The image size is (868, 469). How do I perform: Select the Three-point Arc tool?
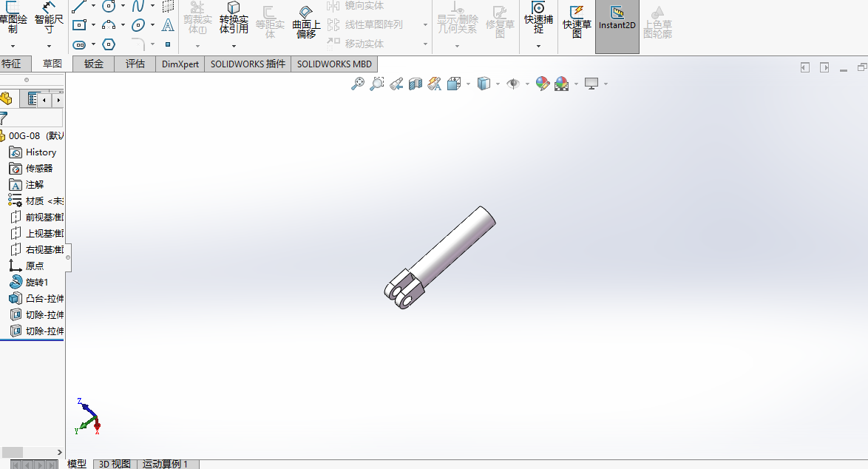pyautogui.click(x=109, y=25)
